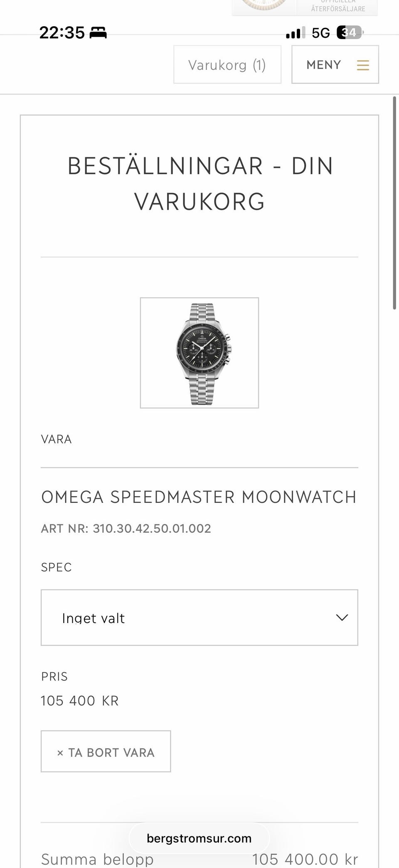
Task: Open the OMEGA SPEEDMASTER MOONWATCH product title
Action: pos(199,497)
